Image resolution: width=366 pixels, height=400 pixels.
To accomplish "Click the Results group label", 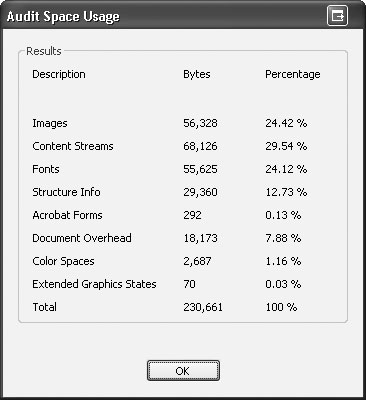I will [x=44, y=51].
